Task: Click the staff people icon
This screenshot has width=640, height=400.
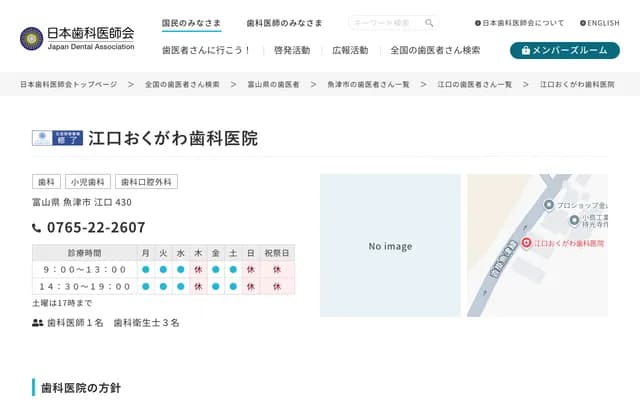Action: [38, 323]
